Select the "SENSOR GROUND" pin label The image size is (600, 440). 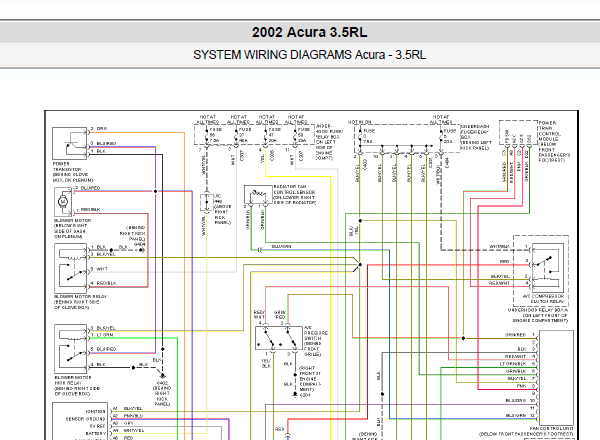85,419
